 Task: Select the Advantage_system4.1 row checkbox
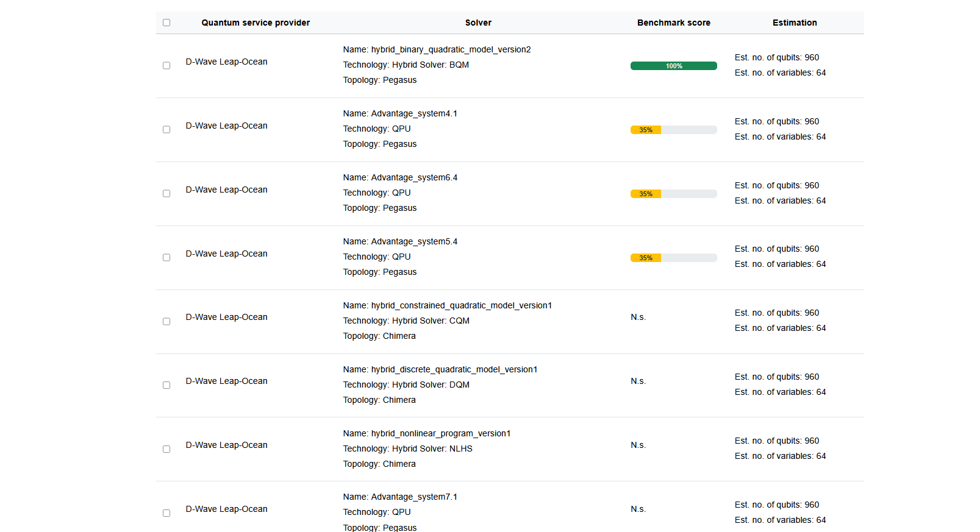(x=166, y=130)
